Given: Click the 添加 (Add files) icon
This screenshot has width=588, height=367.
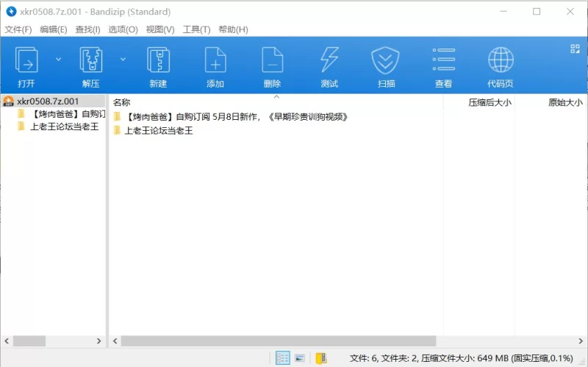Looking at the screenshot, I should point(215,60).
